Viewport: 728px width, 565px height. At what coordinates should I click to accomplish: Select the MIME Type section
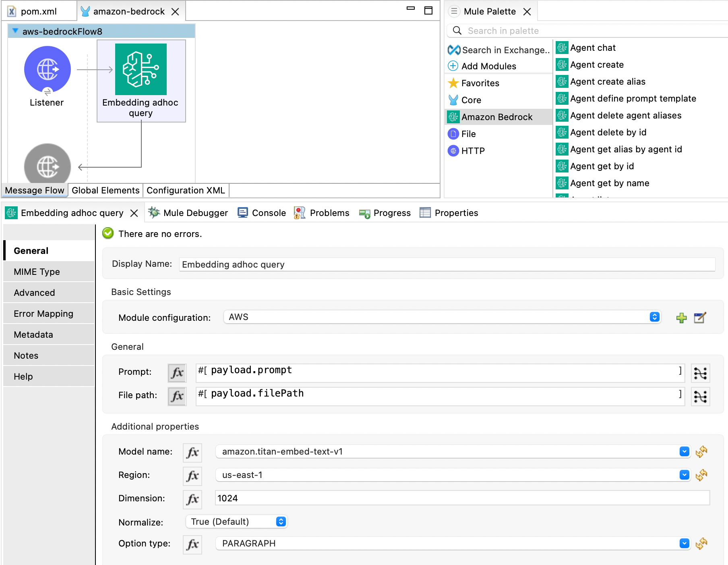pyautogui.click(x=49, y=272)
